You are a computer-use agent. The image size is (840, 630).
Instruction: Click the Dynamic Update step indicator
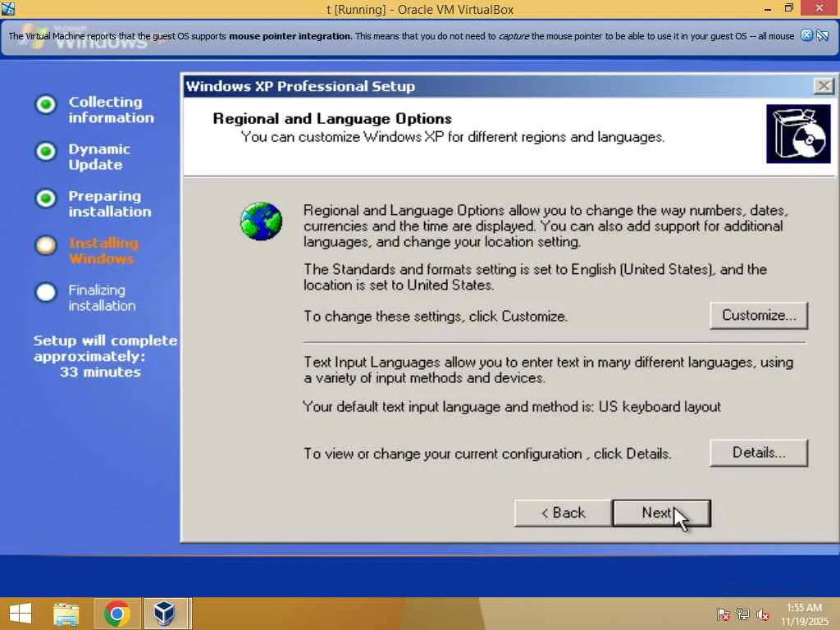click(46, 151)
